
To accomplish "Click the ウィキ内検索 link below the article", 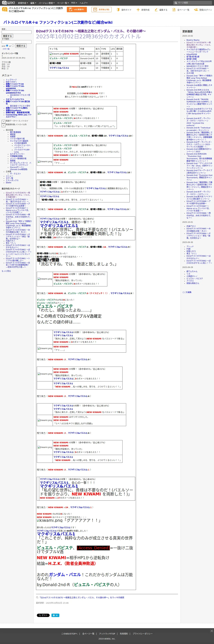I will click(x=81, y=597).
